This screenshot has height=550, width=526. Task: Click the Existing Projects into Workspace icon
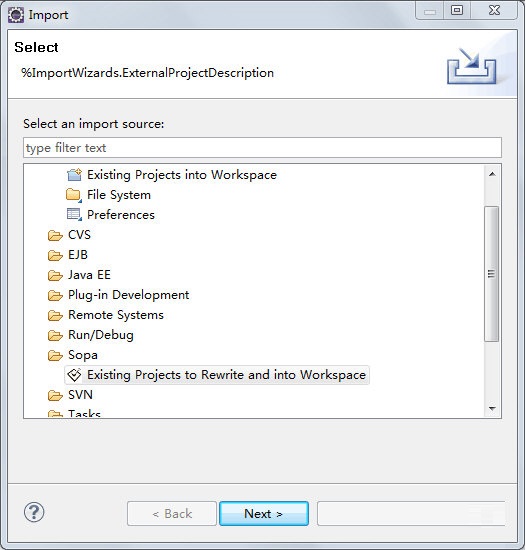[74, 175]
